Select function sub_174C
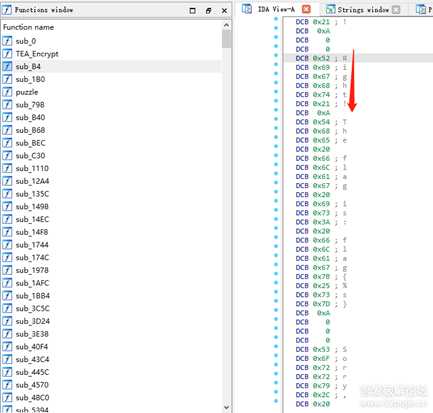The height and width of the screenshot is (413, 433). [32, 257]
